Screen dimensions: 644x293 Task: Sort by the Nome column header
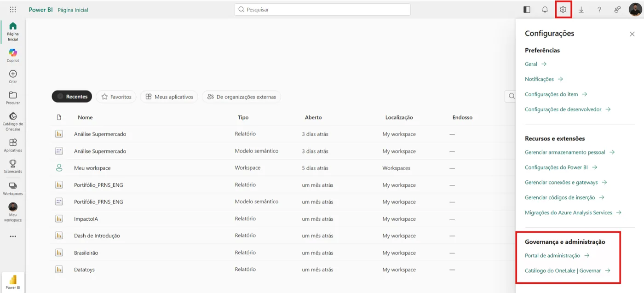point(85,117)
